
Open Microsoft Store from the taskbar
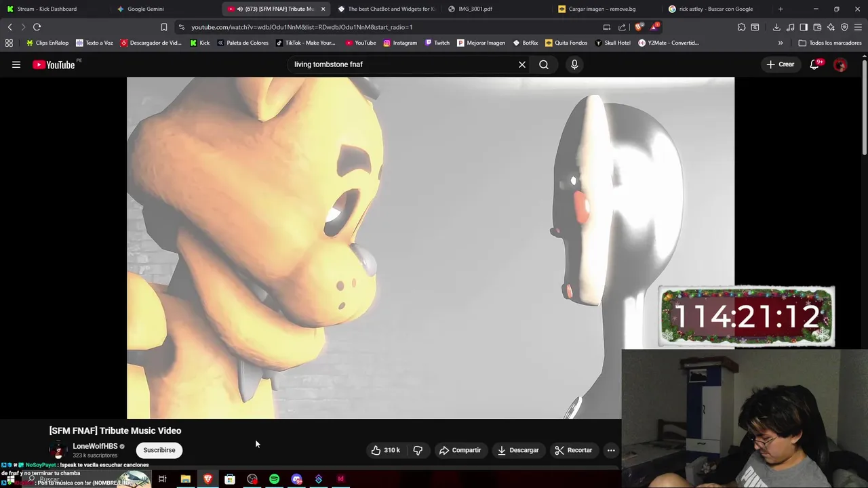pyautogui.click(x=230, y=479)
